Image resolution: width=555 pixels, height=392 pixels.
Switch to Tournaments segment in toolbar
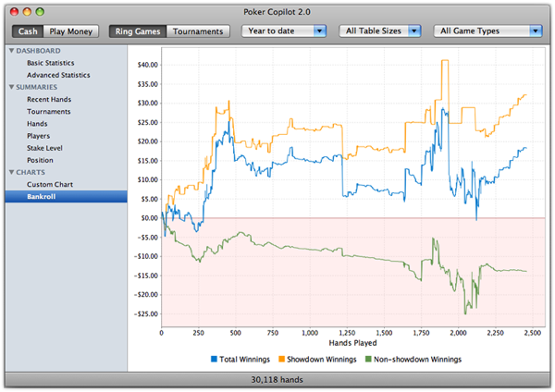(x=198, y=31)
